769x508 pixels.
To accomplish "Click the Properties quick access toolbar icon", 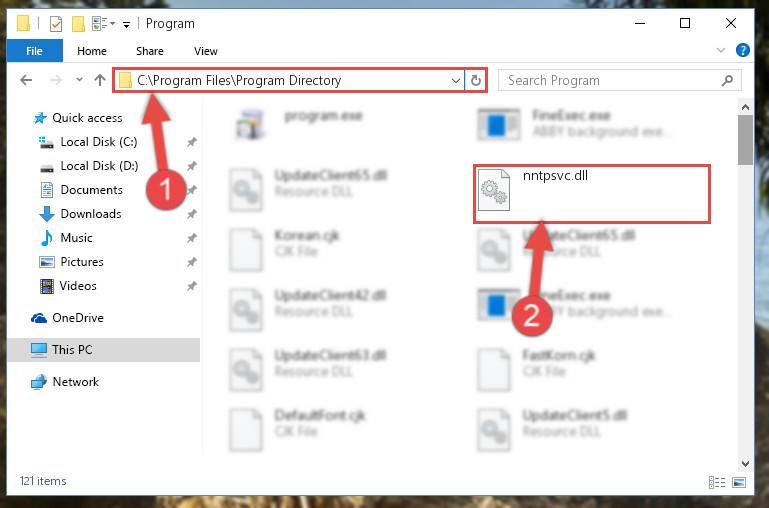I will point(56,24).
